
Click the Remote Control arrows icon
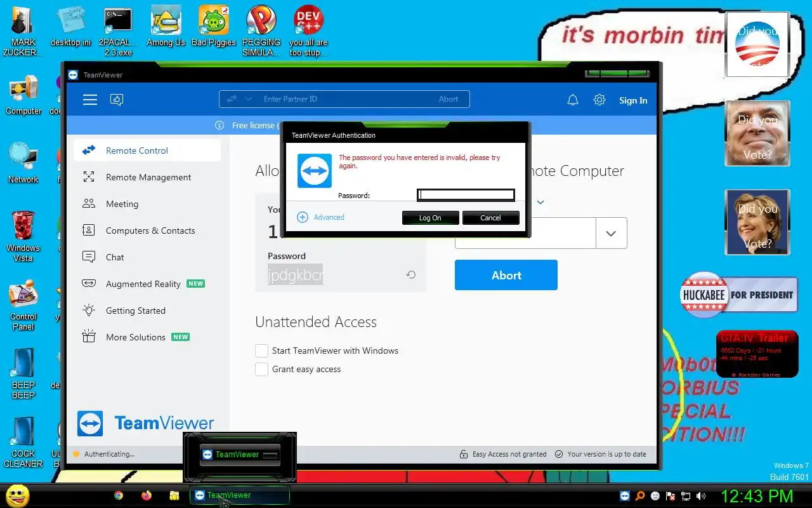click(89, 150)
